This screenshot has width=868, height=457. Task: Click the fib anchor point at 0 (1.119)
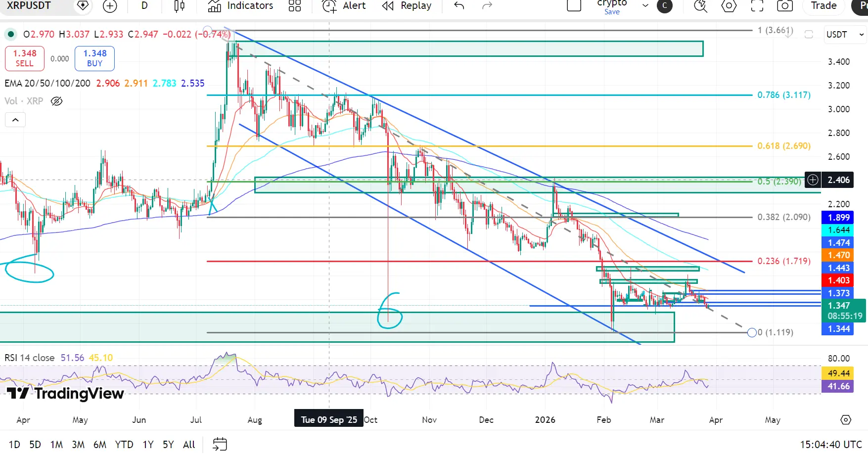(x=752, y=332)
